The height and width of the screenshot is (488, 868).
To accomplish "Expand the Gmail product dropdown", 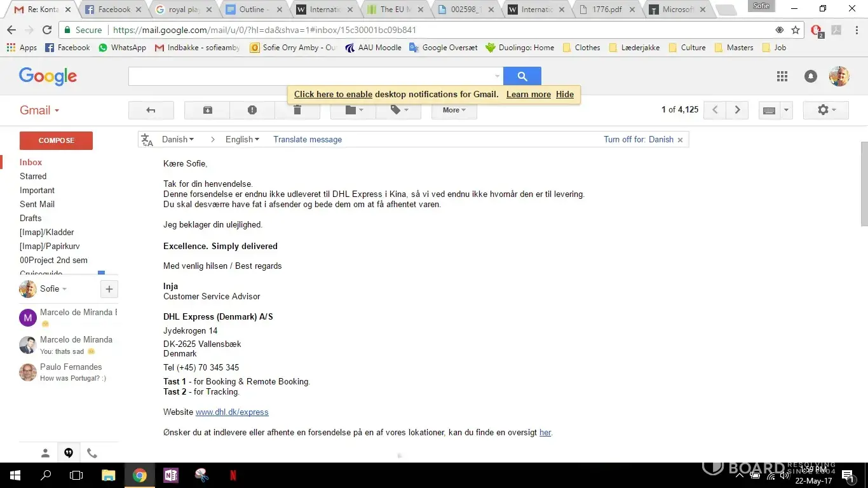I will click(x=39, y=110).
